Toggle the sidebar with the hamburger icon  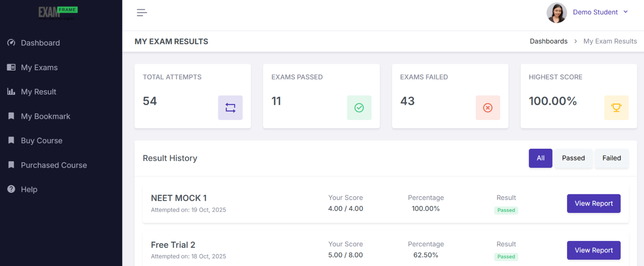coord(142,12)
